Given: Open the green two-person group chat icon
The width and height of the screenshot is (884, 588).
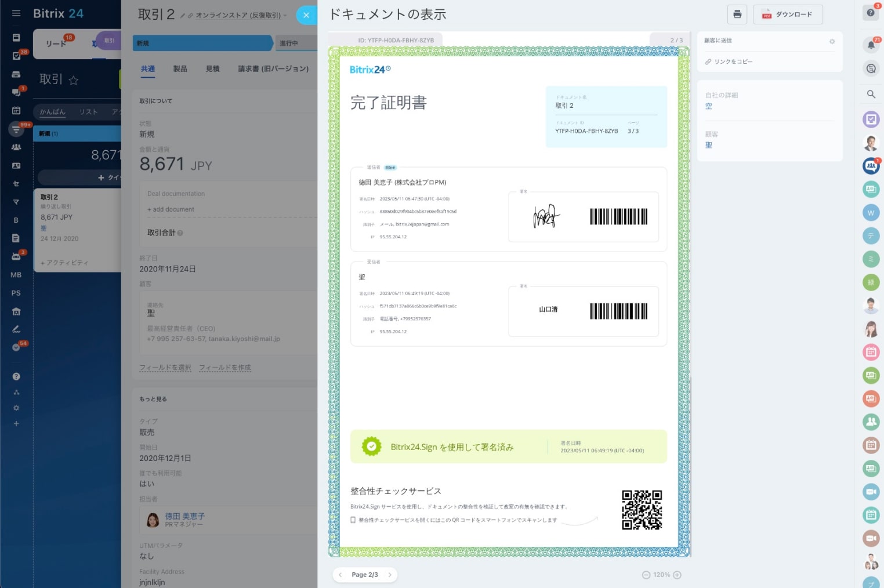Looking at the screenshot, I should click(871, 422).
